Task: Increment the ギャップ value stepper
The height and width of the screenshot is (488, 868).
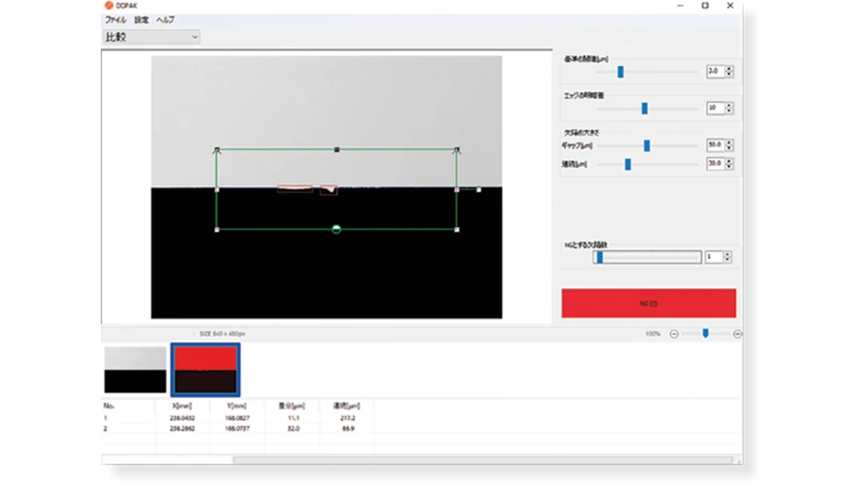Action: coord(729,142)
